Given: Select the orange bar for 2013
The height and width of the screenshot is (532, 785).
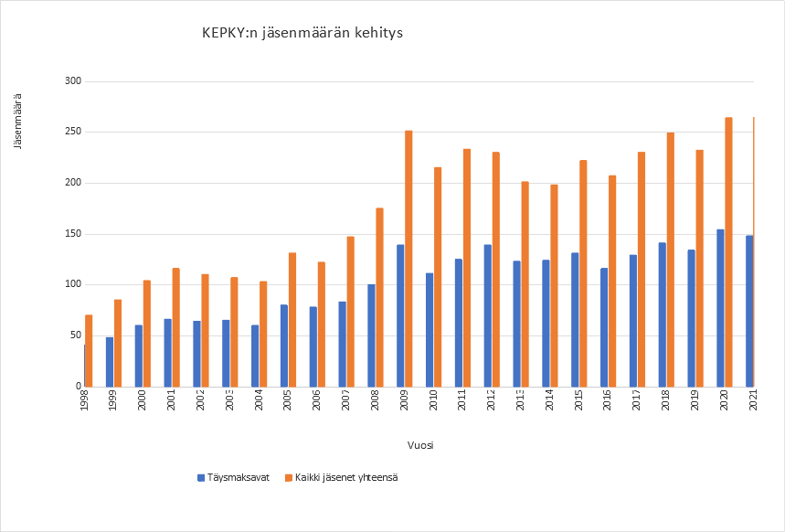Looking at the screenshot, I should [525, 284].
